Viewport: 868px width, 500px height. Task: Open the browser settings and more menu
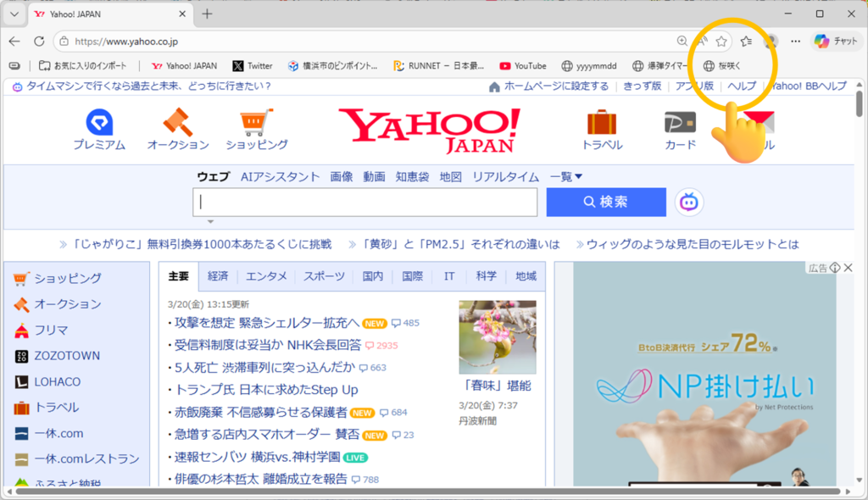click(x=795, y=41)
